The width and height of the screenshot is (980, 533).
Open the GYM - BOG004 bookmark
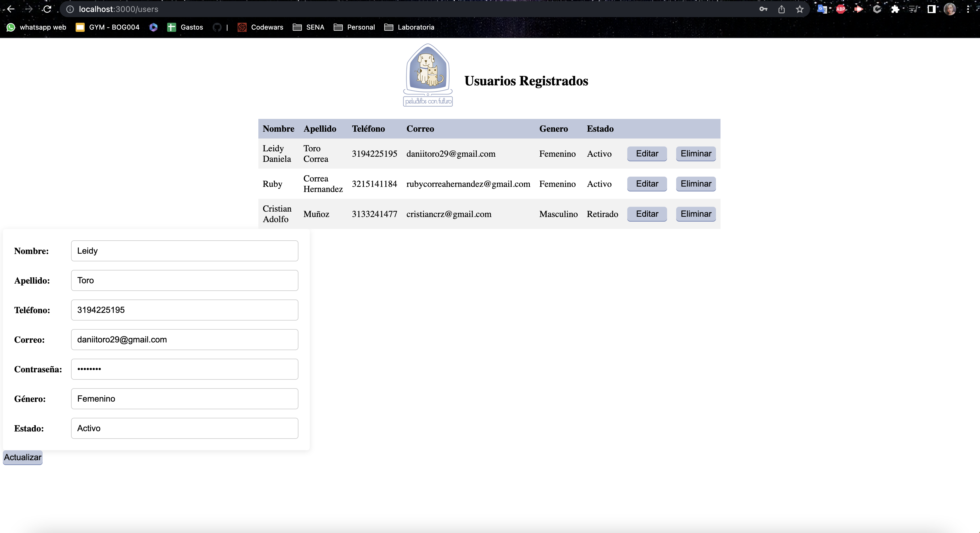pos(107,27)
